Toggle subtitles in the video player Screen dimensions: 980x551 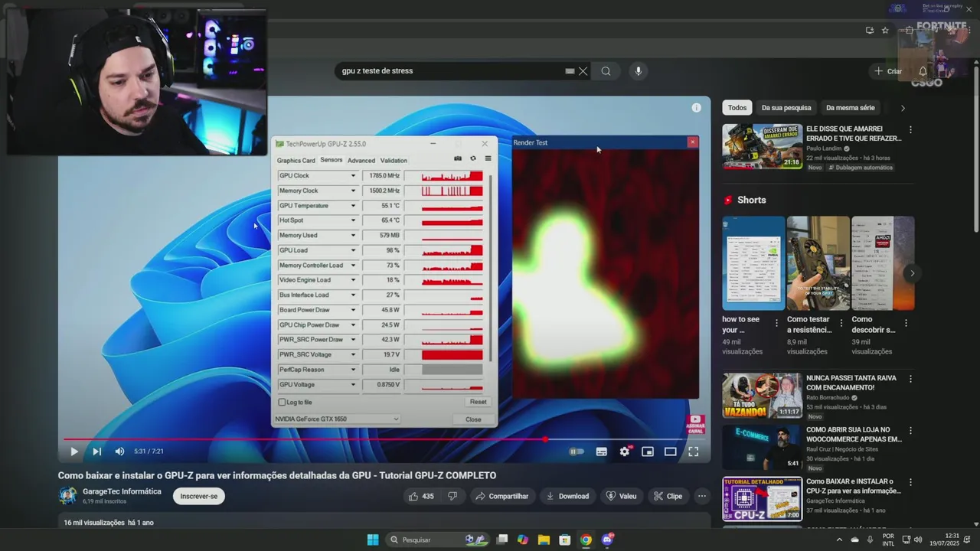(602, 452)
